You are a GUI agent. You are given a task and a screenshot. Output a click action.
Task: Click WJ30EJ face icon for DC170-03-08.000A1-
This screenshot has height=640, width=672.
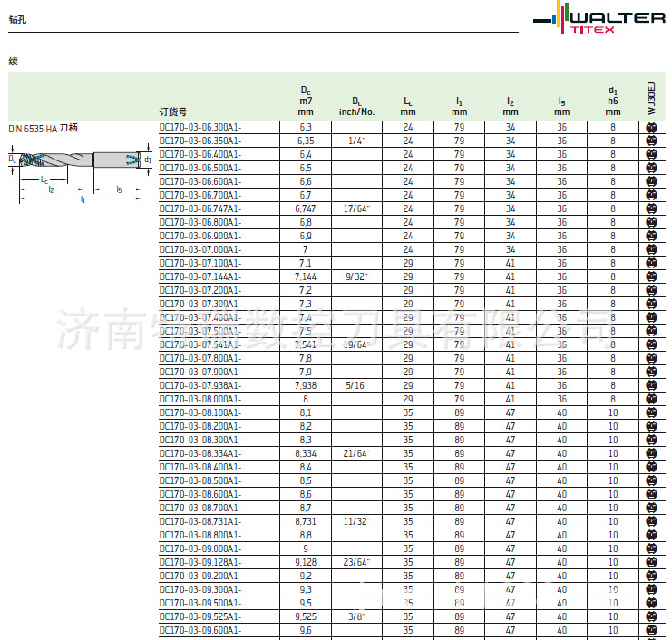pyautogui.click(x=651, y=399)
